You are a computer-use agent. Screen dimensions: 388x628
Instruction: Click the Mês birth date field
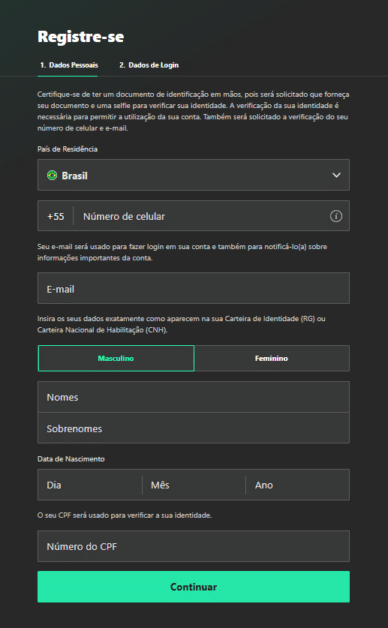tap(194, 485)
